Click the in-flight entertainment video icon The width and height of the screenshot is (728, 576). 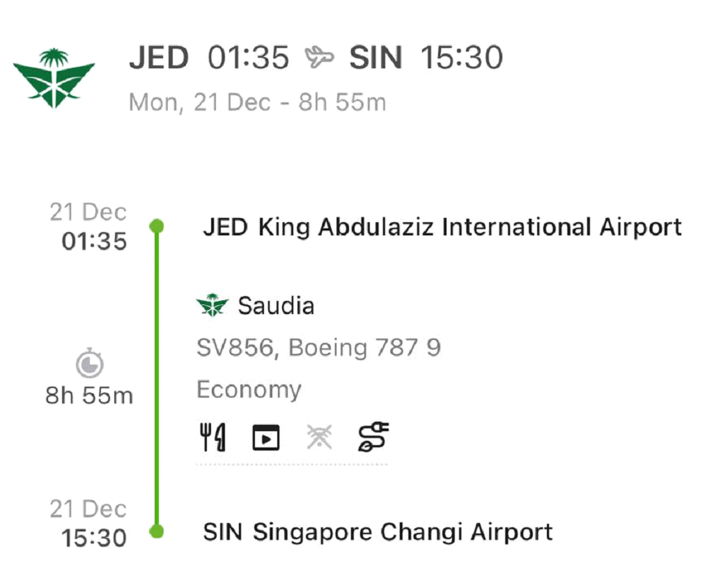(x=265, y=437)
